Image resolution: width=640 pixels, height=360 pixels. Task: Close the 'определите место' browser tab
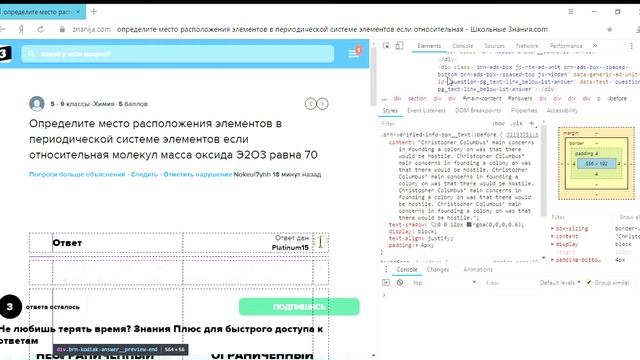point(78,12)
